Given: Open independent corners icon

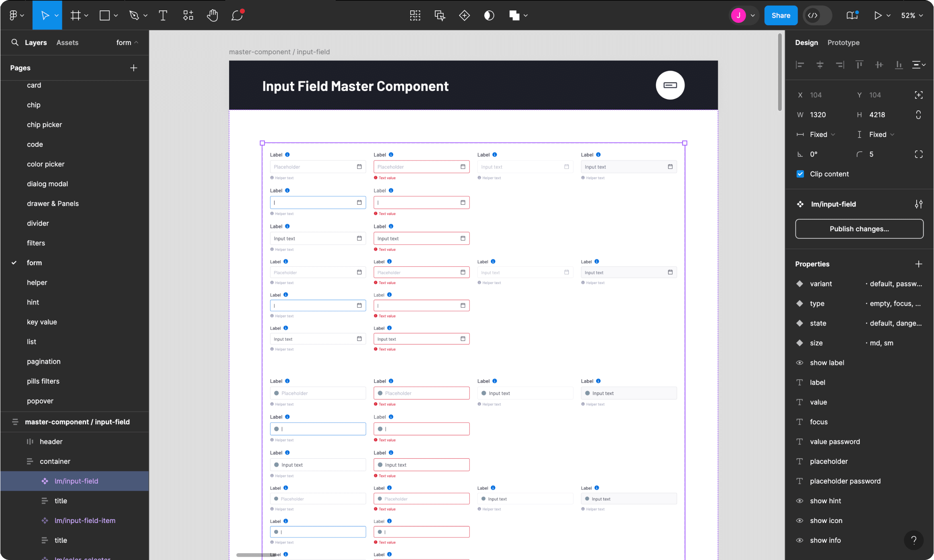Looking at the screenshot, I should 919,154.
